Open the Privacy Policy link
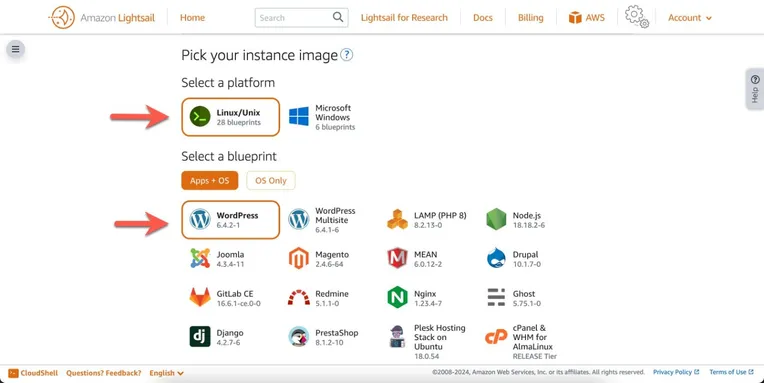The image size is (764, 383). 676,372
